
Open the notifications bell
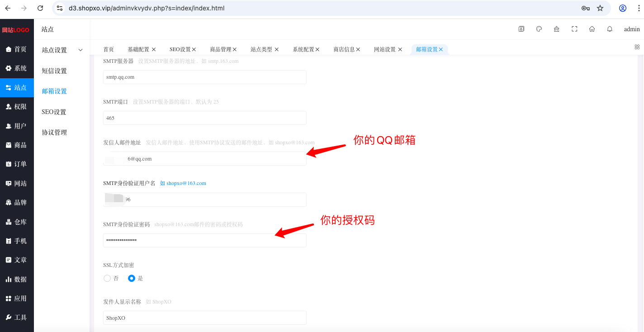(x=610, y=29)
